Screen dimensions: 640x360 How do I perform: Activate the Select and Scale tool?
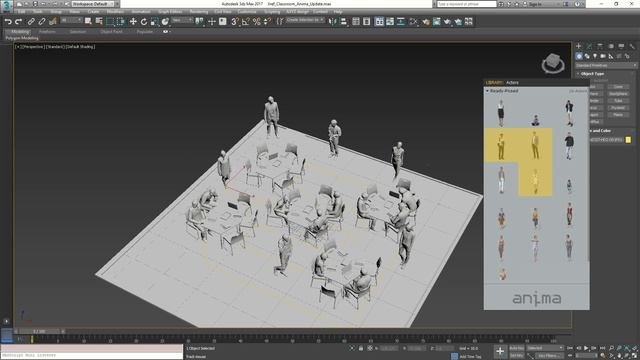click(x=154, y=22)
